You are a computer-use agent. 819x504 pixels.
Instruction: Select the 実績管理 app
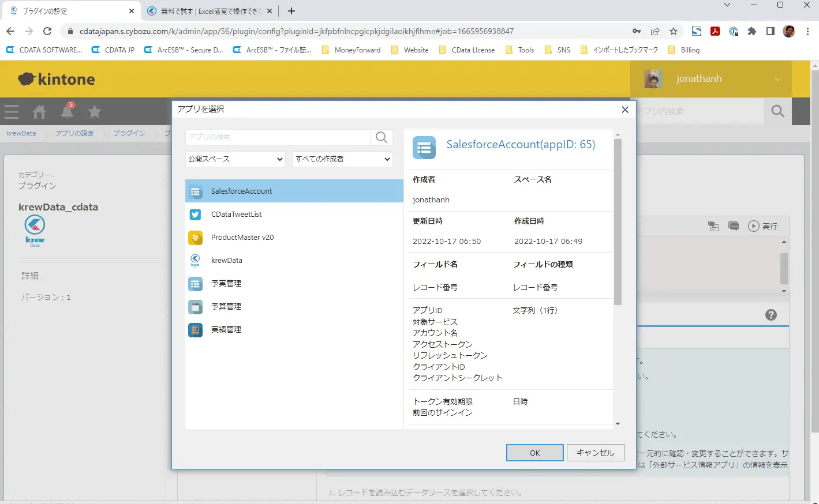(294, 329)
